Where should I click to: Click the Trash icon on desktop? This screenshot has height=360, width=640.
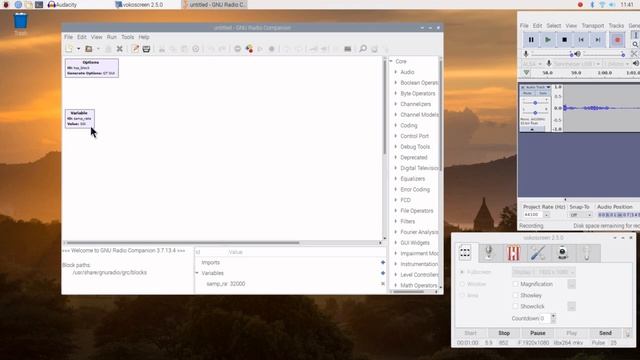coord(20,22)
